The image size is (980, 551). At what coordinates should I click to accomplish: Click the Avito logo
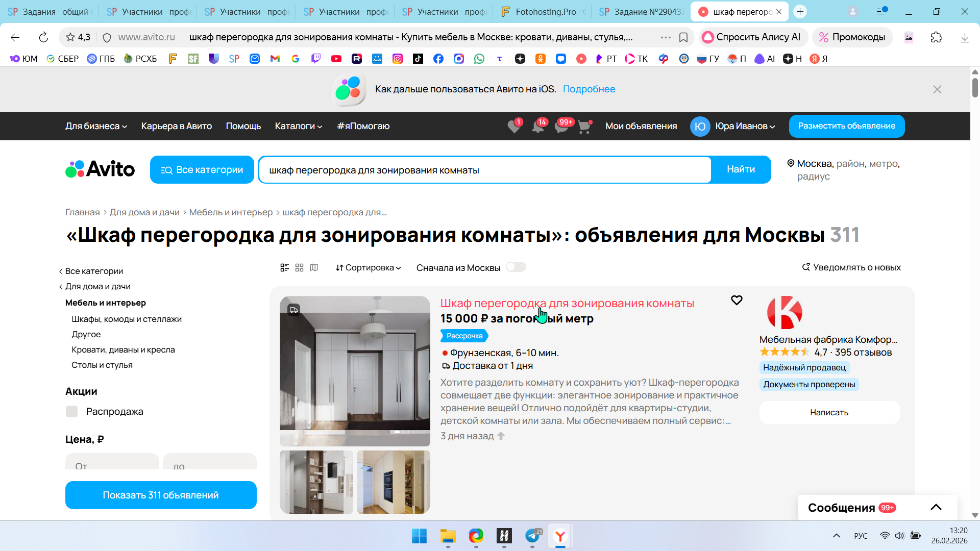[x=100, y=169]
